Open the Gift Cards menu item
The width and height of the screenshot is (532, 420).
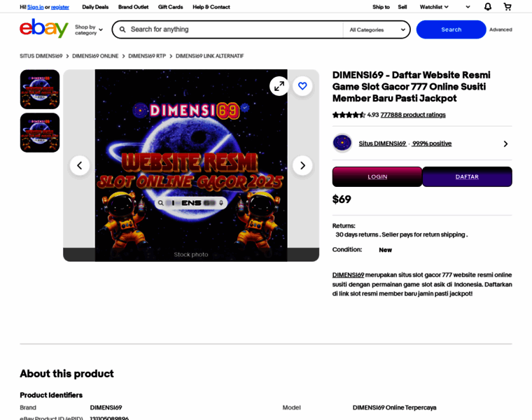(x=170, y=7)
